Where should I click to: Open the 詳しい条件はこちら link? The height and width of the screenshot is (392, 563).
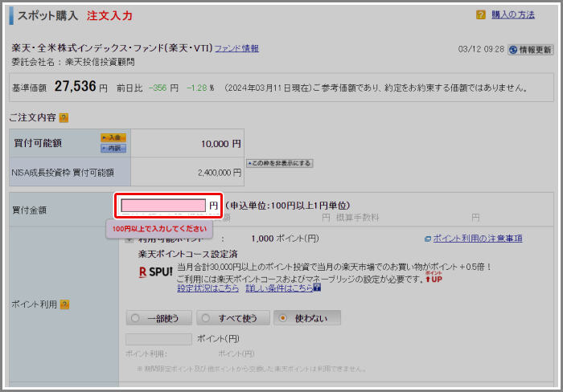279,288
